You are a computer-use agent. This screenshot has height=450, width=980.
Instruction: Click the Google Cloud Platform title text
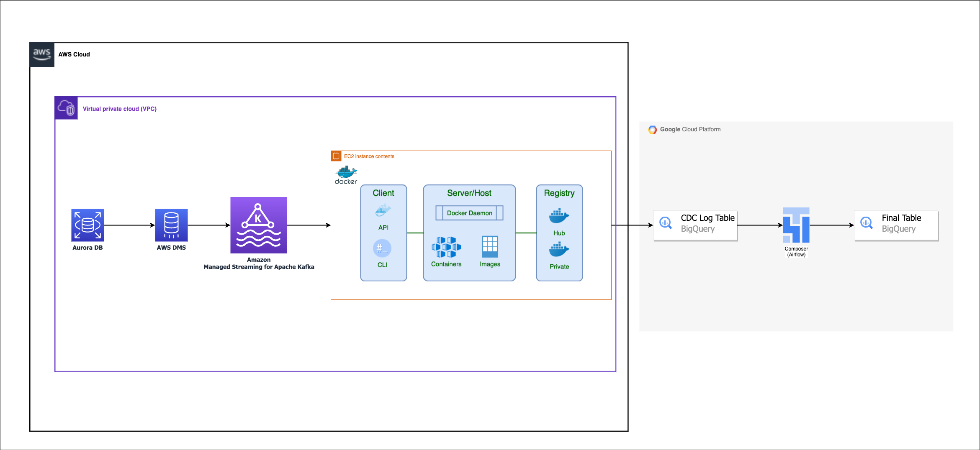[x=690, y=130]
